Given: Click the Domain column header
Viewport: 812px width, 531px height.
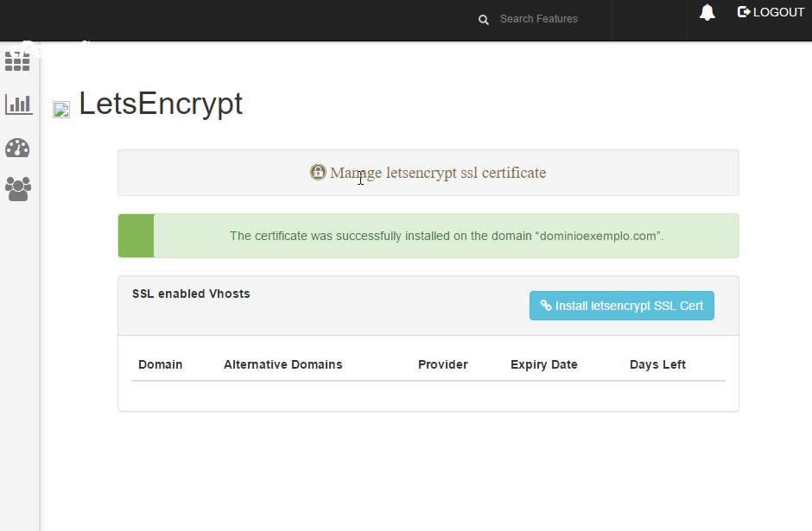Looking at the screenshot, I should tap(160, 364).
